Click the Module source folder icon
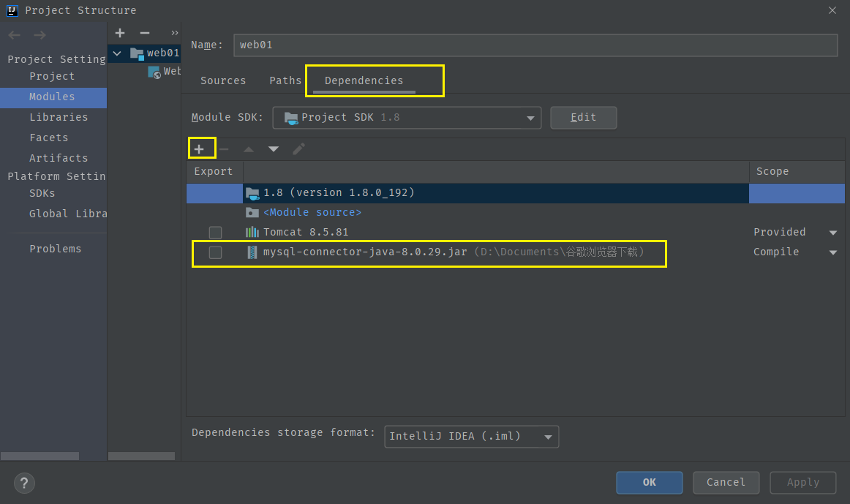 pyautogui.click(x=252, y=212)
